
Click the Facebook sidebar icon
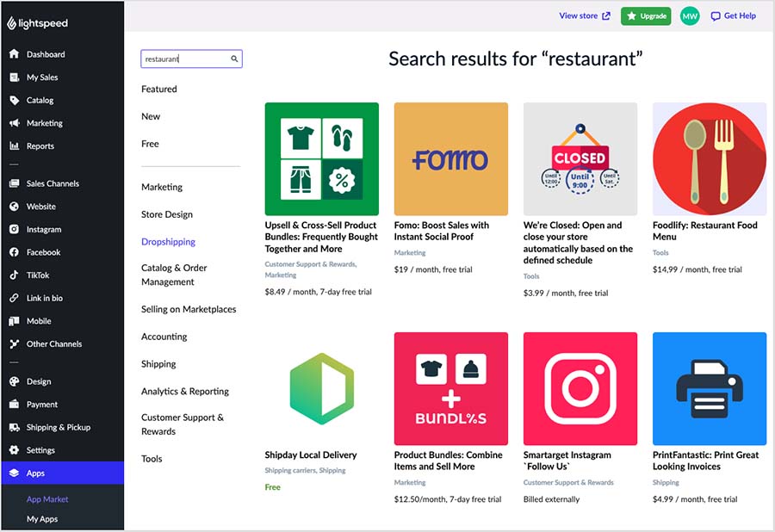point(14,252)
